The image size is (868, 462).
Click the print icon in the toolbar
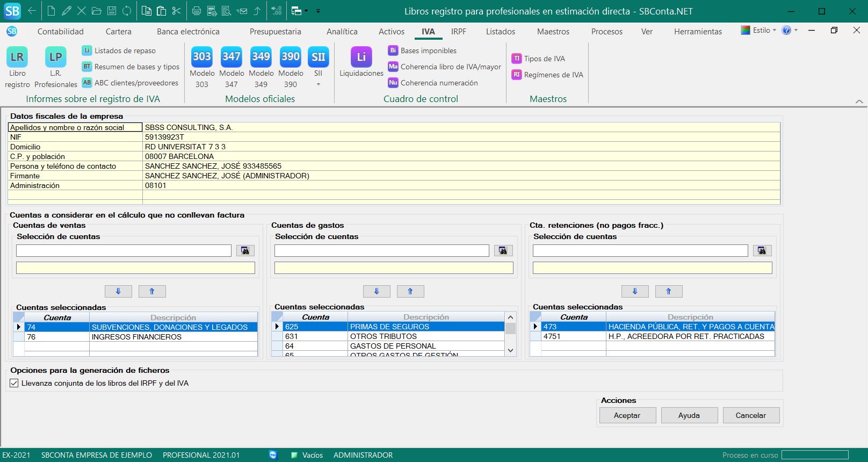[196, 11]
